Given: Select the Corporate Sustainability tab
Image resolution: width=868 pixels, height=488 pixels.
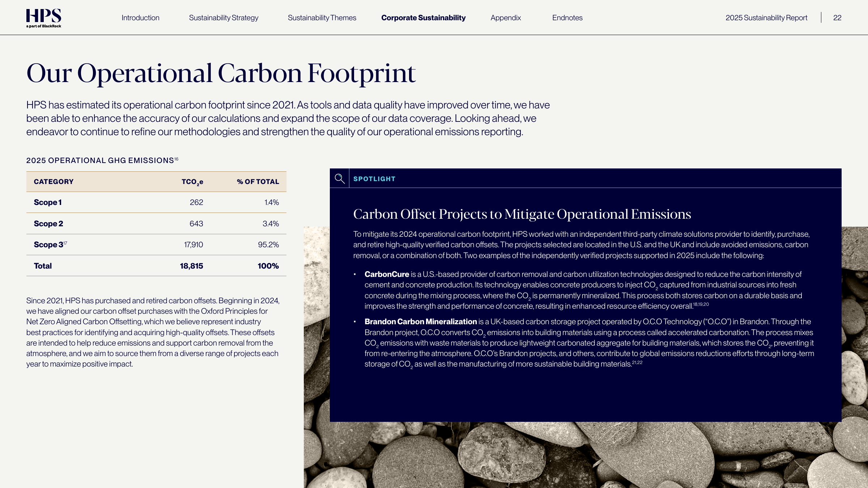Looking at the screenshot, I should click(x=424, y=18).
